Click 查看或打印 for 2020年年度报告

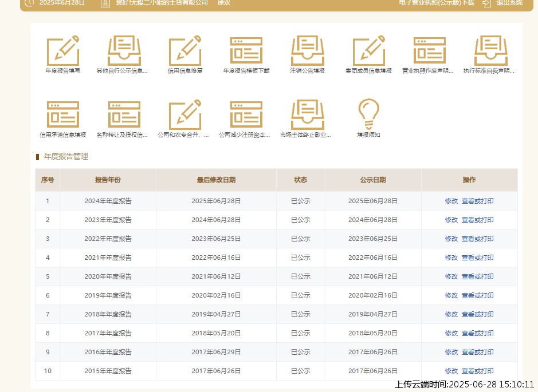click(478, 276)
